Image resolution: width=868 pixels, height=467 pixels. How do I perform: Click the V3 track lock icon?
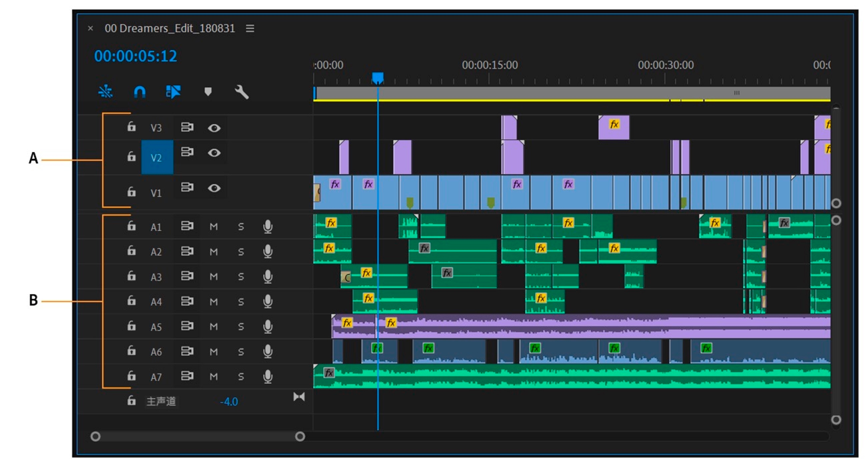[x=131, y=127]
